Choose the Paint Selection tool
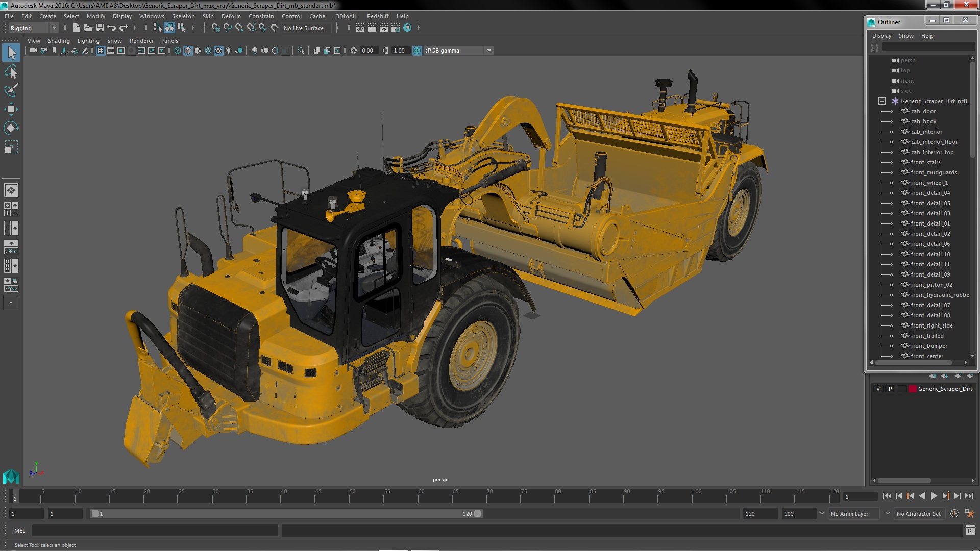980x551 pixels. 11,90
